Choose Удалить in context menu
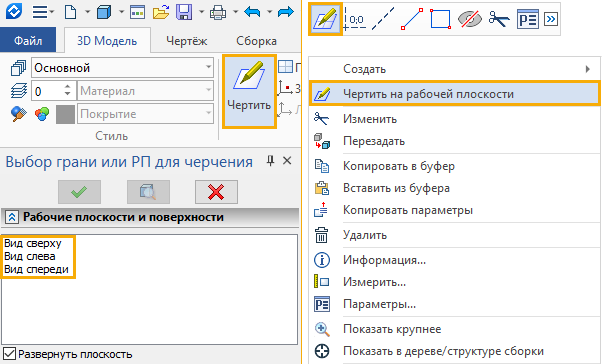 455,235
